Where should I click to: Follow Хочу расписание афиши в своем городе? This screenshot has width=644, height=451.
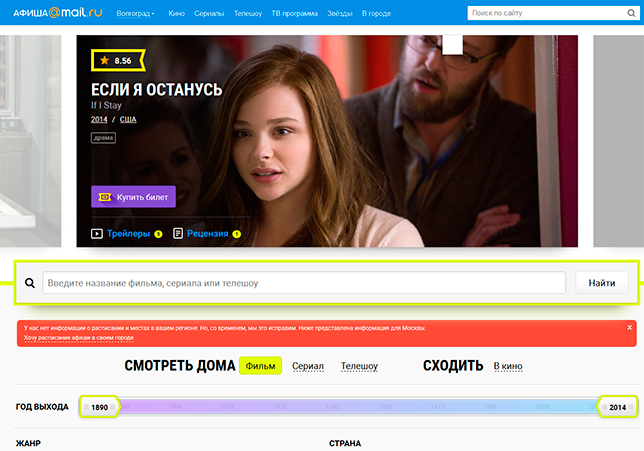pyautogui.click(x=79, y=338)
